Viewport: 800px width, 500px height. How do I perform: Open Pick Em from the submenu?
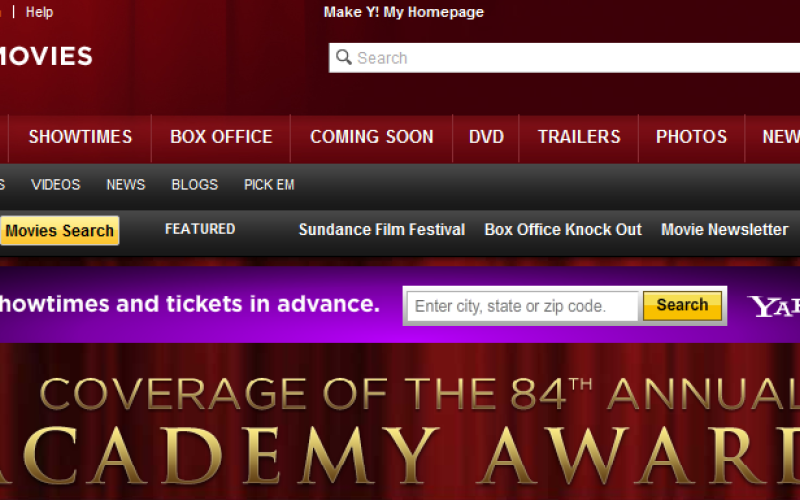269,185
